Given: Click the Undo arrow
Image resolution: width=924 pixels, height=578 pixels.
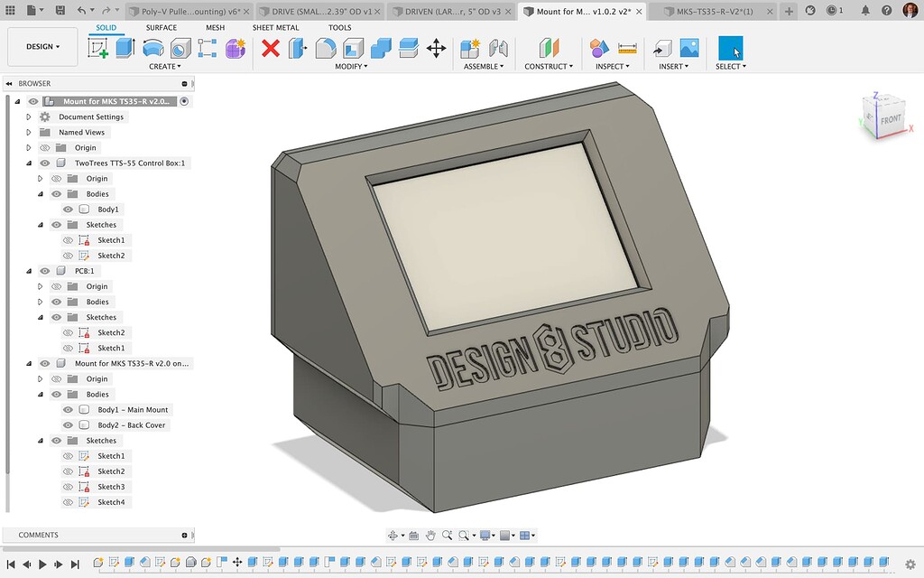Looking at the screenshot, I should [x=82, y=11].
